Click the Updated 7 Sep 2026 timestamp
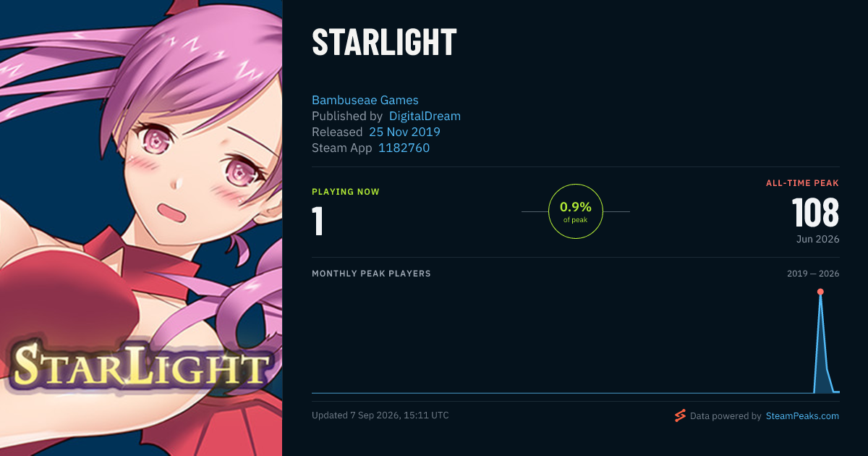The image size is (868, 456). [x=380, y=415]
